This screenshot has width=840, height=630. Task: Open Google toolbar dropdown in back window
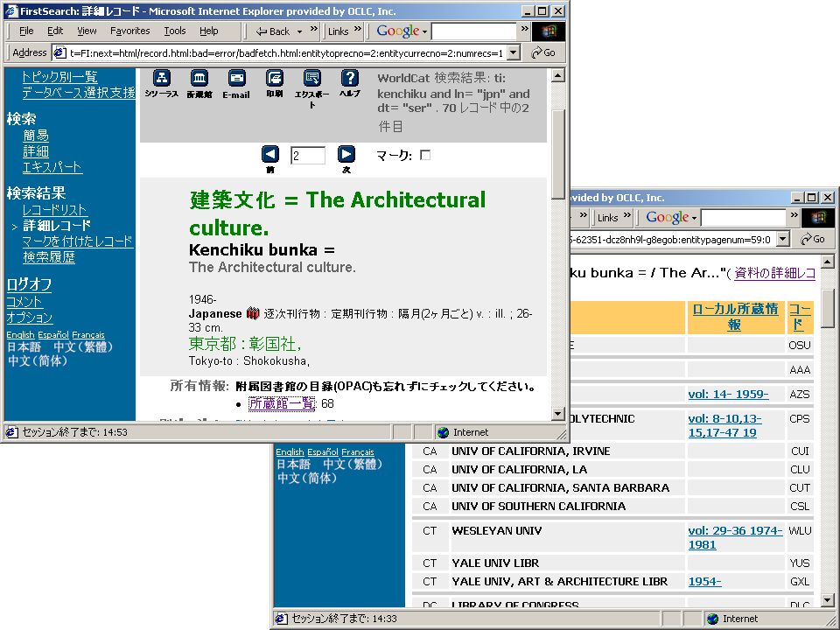click(x=694, y=218)
